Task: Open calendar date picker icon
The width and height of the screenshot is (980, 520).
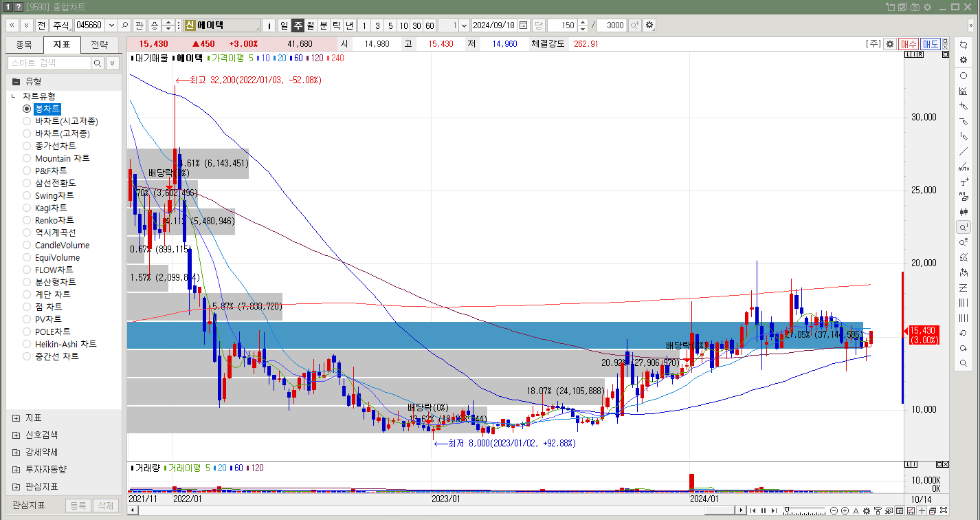Action: (x=524, y=25)
